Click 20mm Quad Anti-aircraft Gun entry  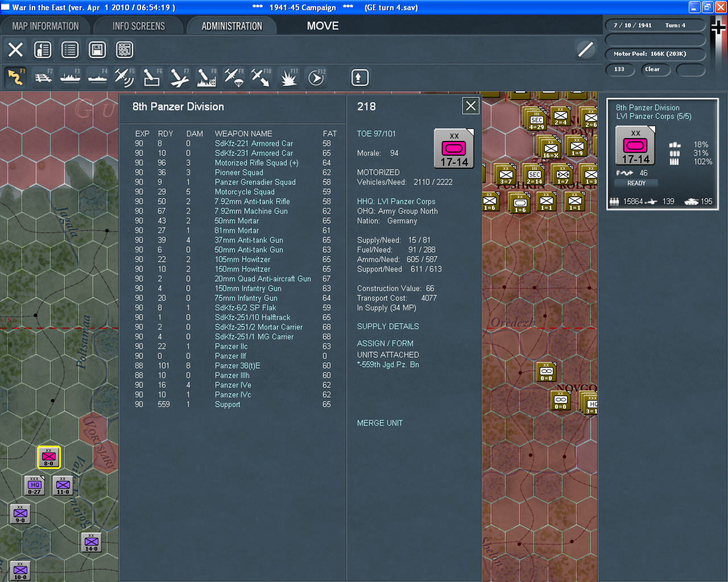(263, 278)
